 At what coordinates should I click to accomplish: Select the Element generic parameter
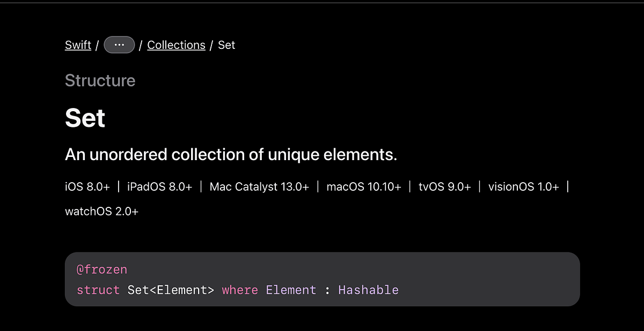pyautogui.click(x=291, y=290)
